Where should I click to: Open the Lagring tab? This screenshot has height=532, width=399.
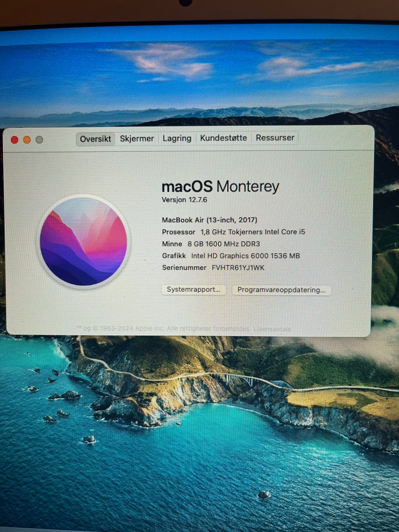coord(177,138)
